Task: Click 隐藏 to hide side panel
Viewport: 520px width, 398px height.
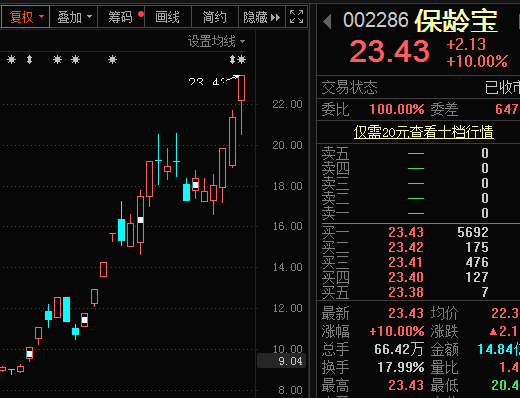Action: (x=262, y=17)
